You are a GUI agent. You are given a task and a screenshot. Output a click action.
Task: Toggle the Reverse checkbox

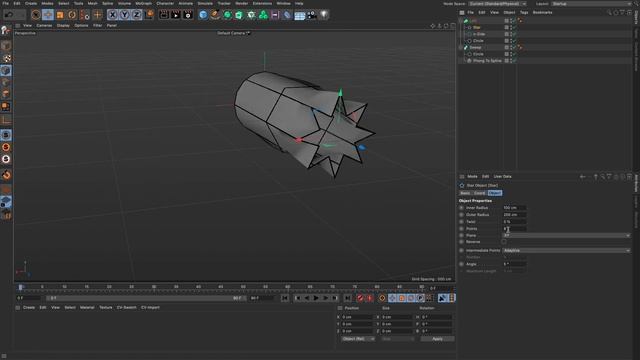[504, 242]
